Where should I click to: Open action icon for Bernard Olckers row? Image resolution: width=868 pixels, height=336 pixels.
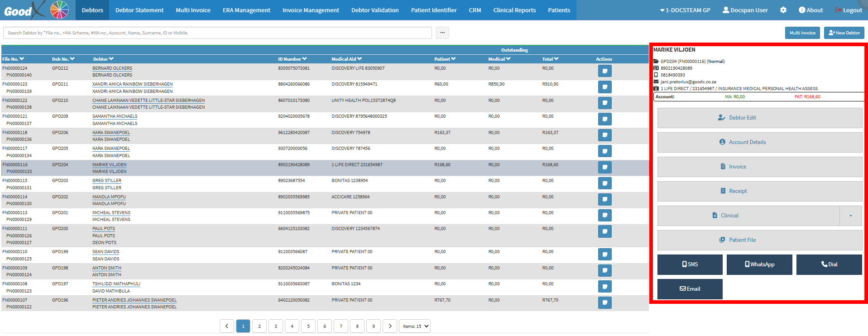click(604, 71)
